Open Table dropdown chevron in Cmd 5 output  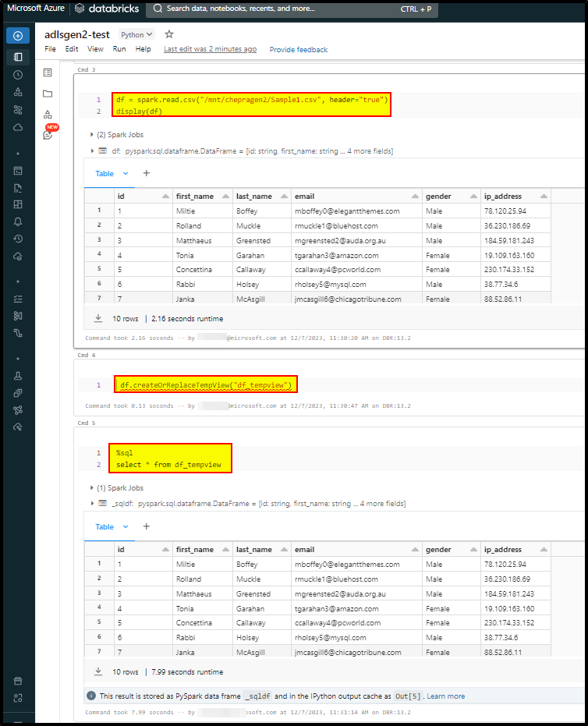click(126, 527)
